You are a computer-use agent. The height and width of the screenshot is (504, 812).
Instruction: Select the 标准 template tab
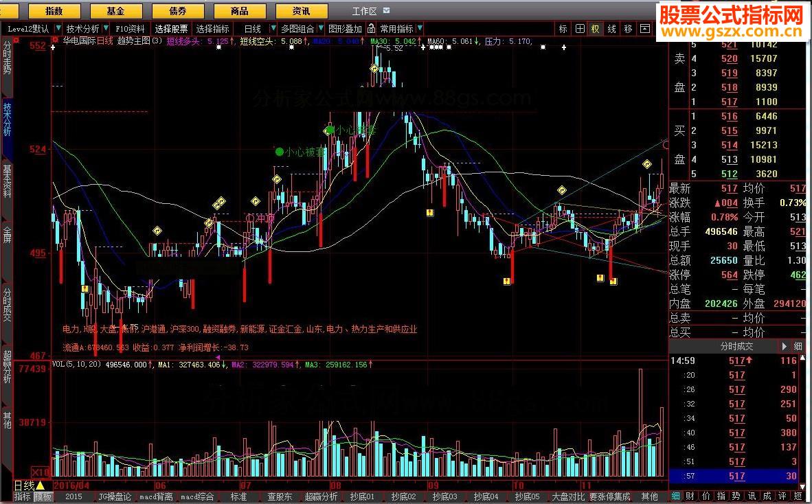pyautogui.click(x=239, y=496)
